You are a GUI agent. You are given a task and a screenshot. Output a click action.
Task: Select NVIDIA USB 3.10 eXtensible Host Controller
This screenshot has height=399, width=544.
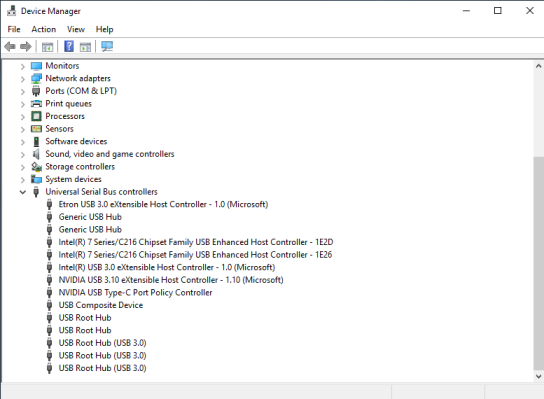(171, 280)
